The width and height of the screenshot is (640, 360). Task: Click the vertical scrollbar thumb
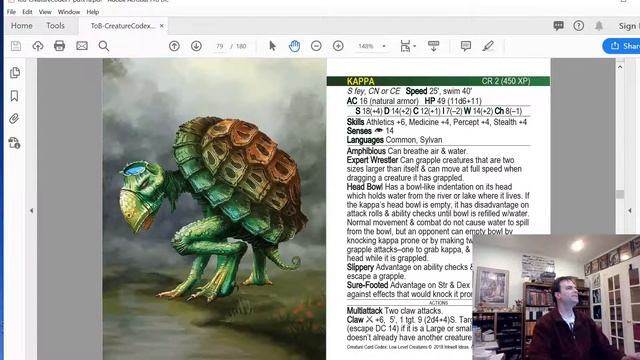pos(620,194)
